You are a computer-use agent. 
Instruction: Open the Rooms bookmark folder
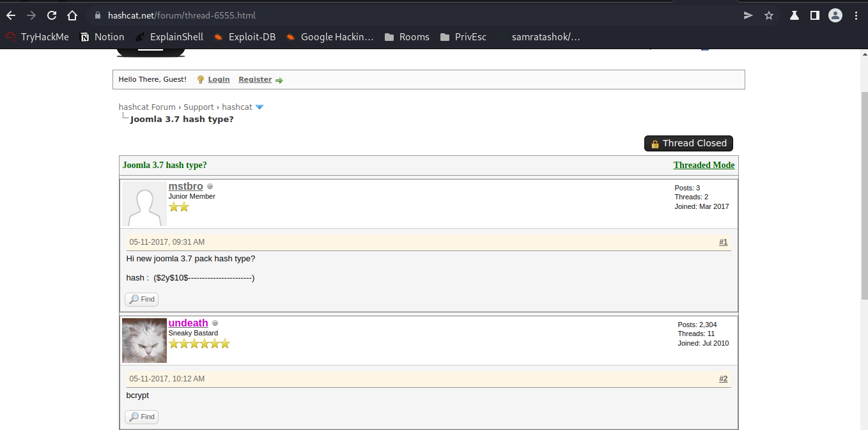[407, 37]
